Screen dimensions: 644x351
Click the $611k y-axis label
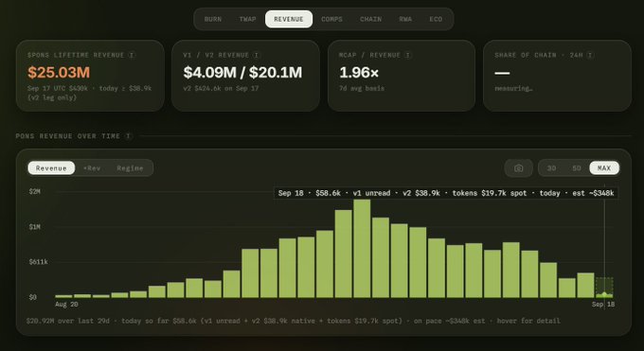[38, 262]
